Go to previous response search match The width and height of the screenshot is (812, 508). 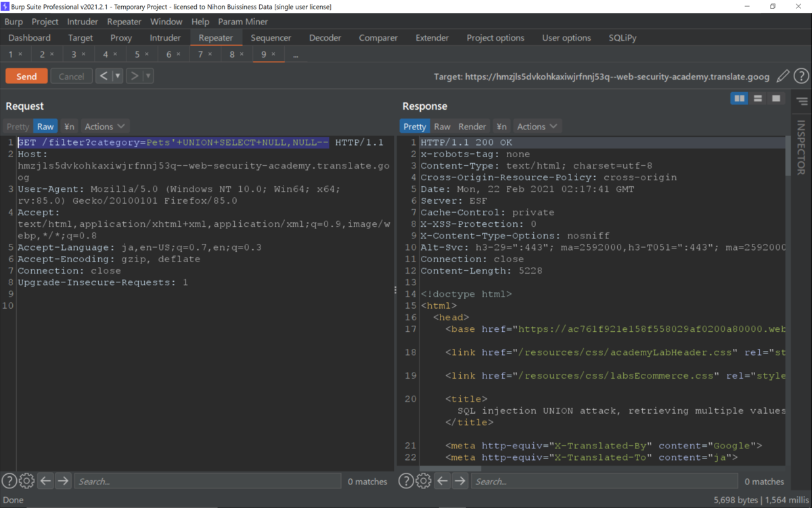(x=442, y=481)
